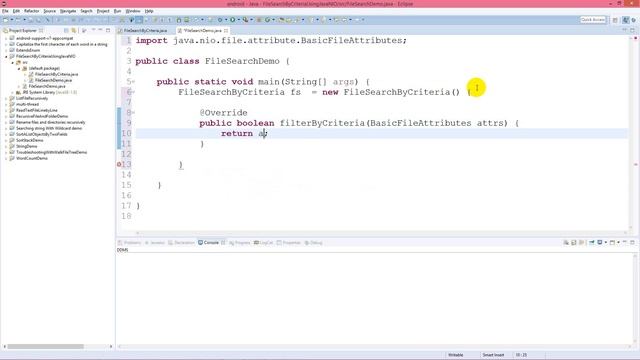Open the Refactor menu
Viewport: 640px width, 360px height.
(x=31, y=11)
